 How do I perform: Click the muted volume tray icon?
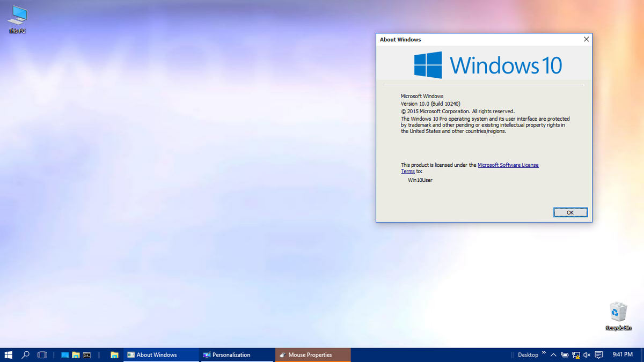pos(587,355)
